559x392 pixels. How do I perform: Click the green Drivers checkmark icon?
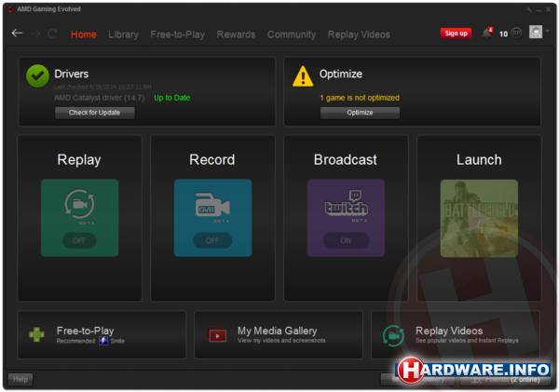(x=37, y=76)
